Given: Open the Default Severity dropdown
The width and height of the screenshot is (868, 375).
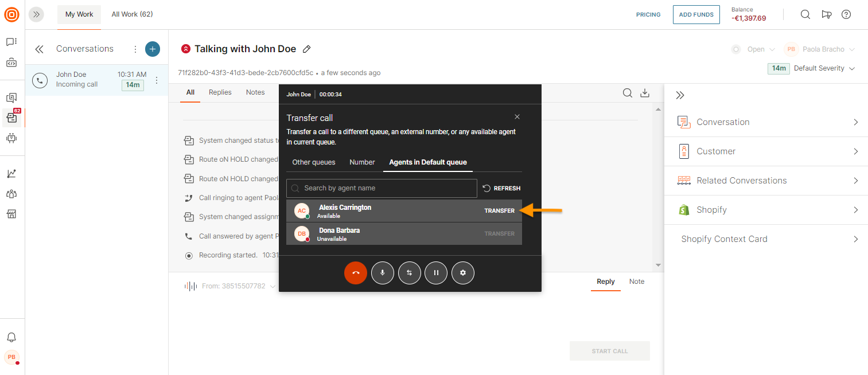Looking at the screenshot, I should (824, 68).
